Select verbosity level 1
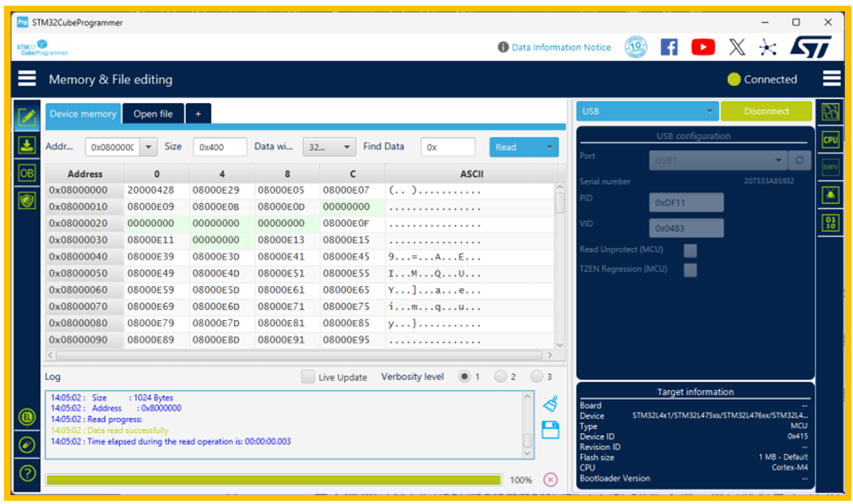853x504 pixels. 464,377
